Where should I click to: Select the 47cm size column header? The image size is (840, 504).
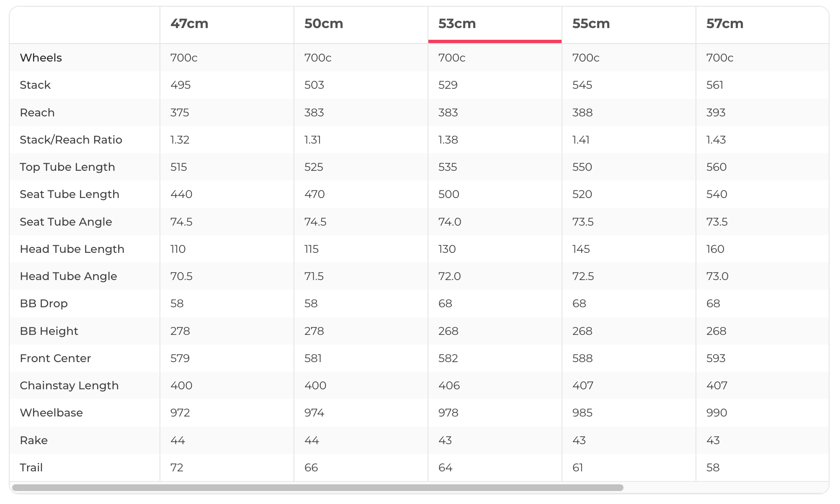pos(189,24)
